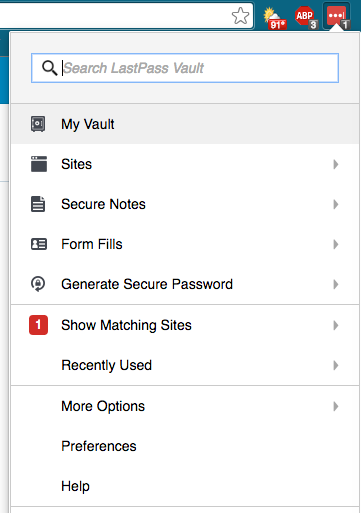Expand the Form Fills submenu arrow
361x513 pixels.
point(336,244)
